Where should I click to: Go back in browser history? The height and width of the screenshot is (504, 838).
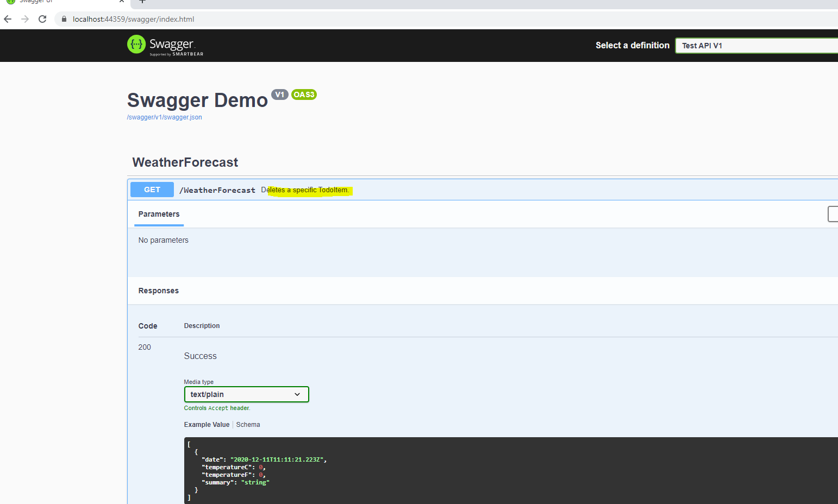[8, 19]
